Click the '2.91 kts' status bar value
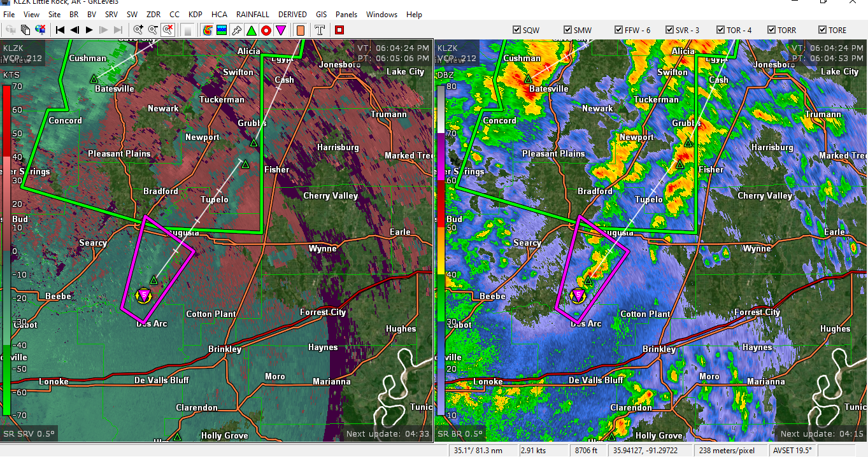This screenshot has height=457, width=868. click(533, 451)
